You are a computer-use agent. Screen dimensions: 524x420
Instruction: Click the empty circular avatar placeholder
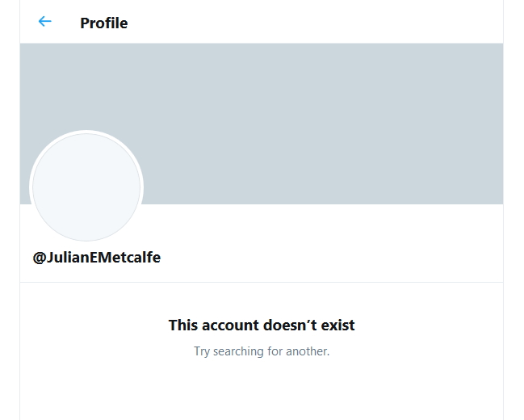coord(86,187)
